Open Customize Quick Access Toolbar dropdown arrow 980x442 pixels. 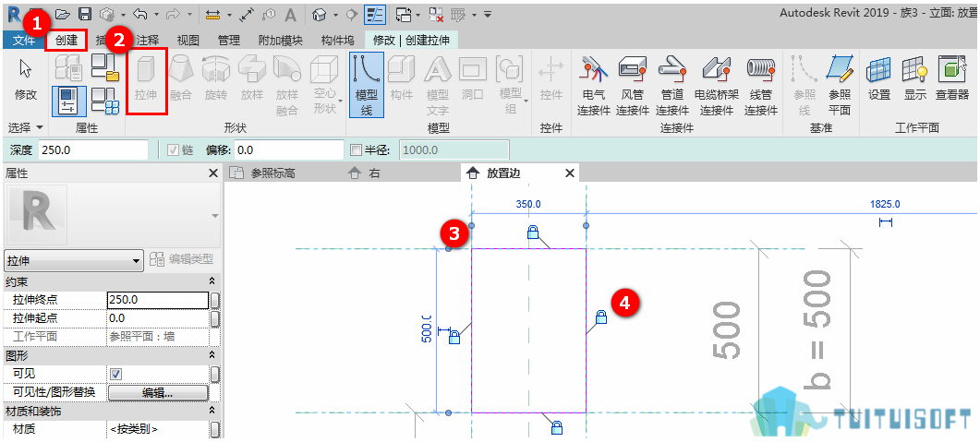[x=488, y=14]
